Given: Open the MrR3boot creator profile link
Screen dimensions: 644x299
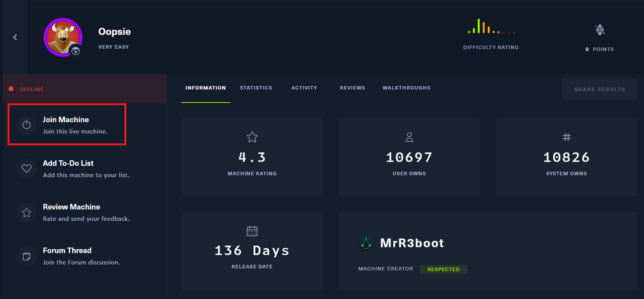Looking at the screenshot, I should [x=410, y=243].
